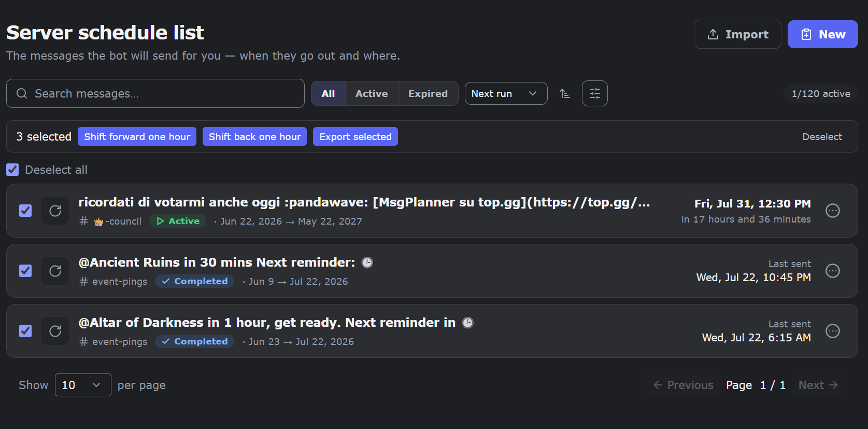Click the 1/120 active counter
Viewport: 868px width, 429px height.
tap(821, 93)
